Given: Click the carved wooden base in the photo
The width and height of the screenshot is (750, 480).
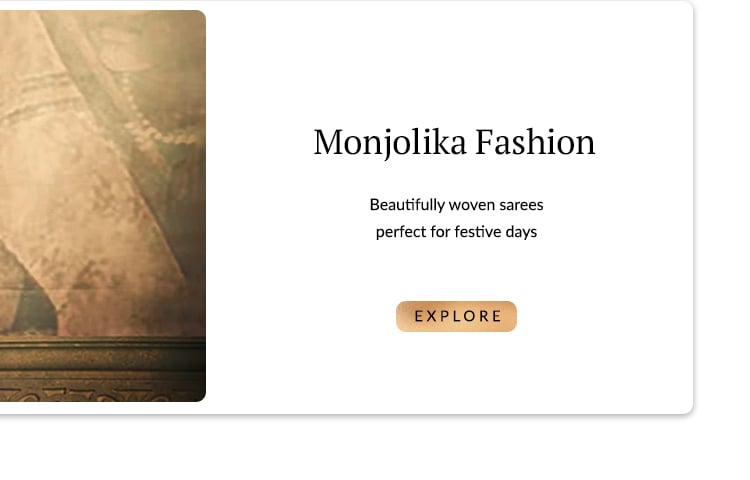Looking at the screenshot, I should (103, 369).
